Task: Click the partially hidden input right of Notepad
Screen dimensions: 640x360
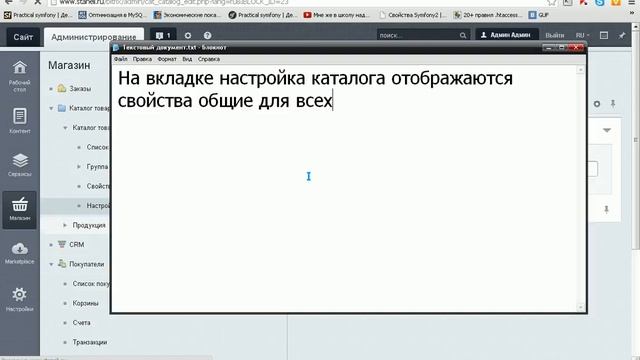Action: pos(593,169)
